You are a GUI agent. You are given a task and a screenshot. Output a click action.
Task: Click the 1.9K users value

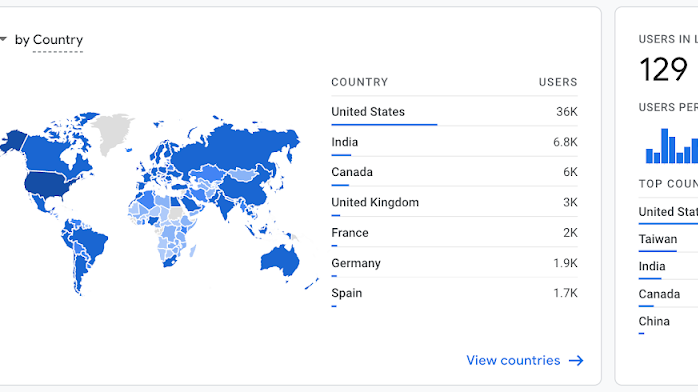tap(565, 263)
